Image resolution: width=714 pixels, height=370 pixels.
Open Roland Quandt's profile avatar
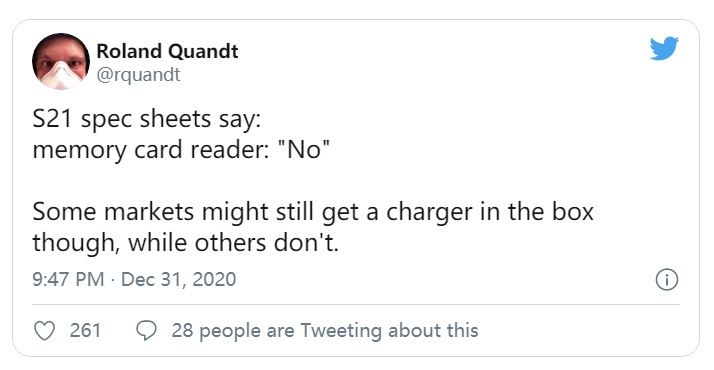tap(61, 61)
